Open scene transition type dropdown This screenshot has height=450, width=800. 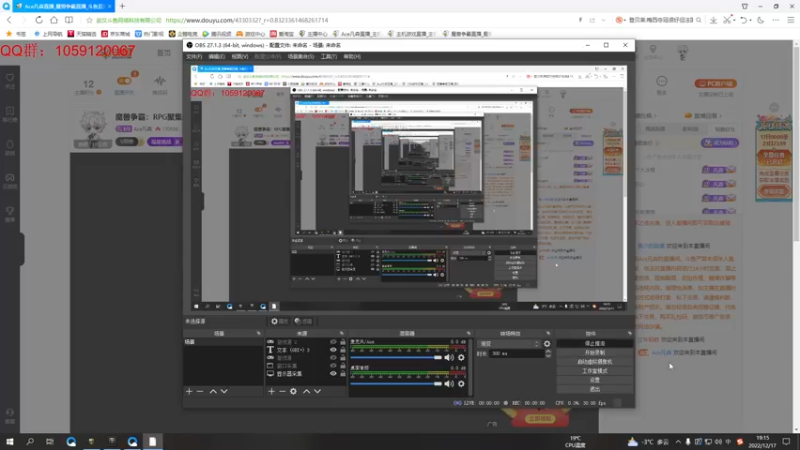[509, 344]
